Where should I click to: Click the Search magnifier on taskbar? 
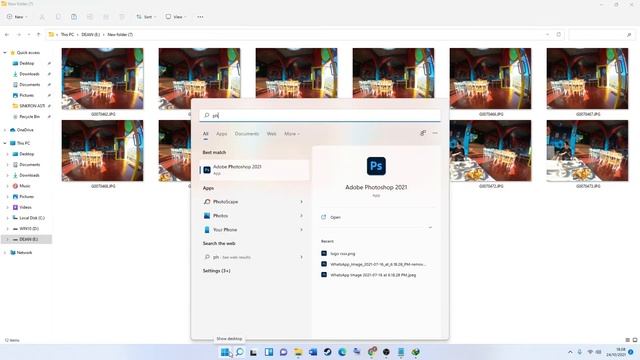pyautogui.click(x=240, y=352)
